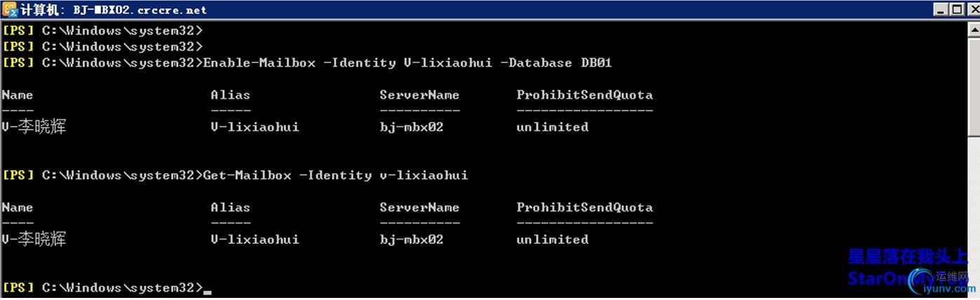The height and width of the screenshot is (300, 980).
Task: Click the scrollbar up arrow
Action: (974, 29)
